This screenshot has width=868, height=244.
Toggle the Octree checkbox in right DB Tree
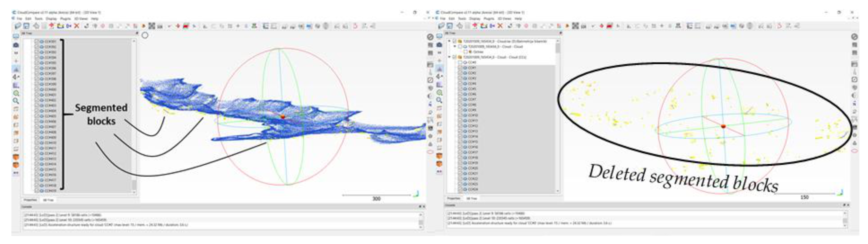pyautogui.click(x=465, y=52)
